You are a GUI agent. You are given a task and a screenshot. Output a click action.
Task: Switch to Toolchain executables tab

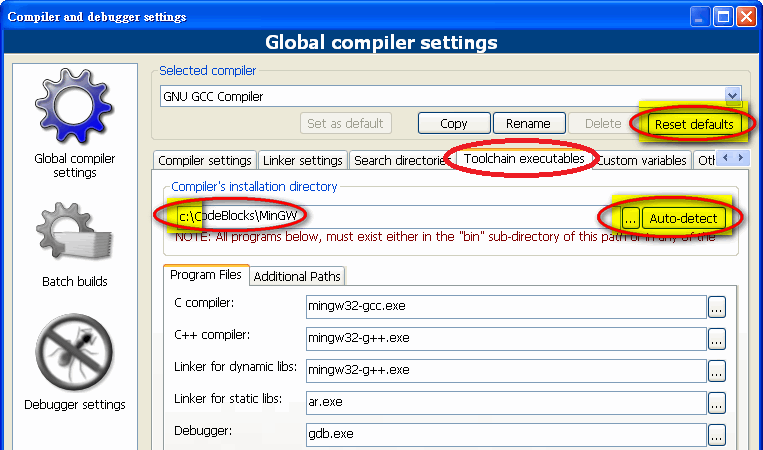(x=523, y=159)
